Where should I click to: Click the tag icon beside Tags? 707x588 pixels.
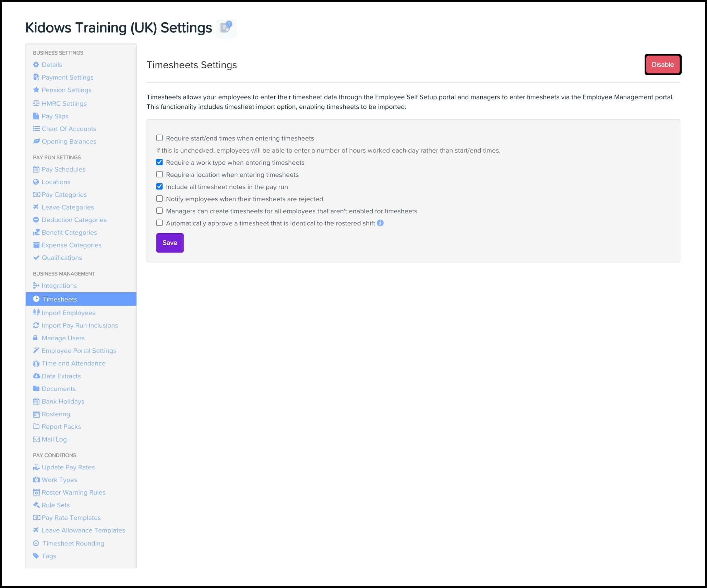36,556
